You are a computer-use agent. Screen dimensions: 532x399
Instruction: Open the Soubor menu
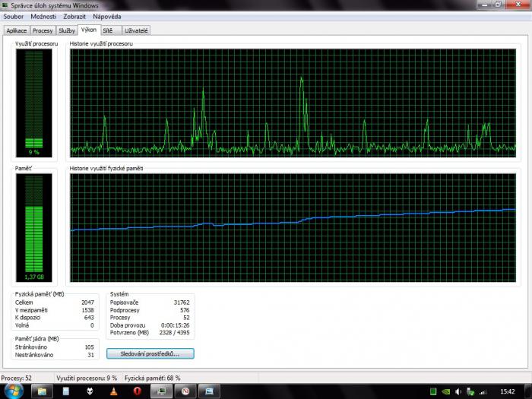point(14,16)
